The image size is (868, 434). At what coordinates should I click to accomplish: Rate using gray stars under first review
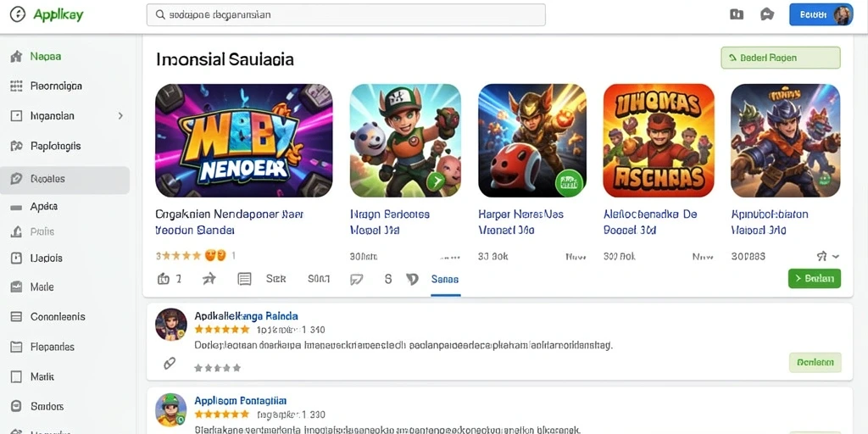coord(218,368)
